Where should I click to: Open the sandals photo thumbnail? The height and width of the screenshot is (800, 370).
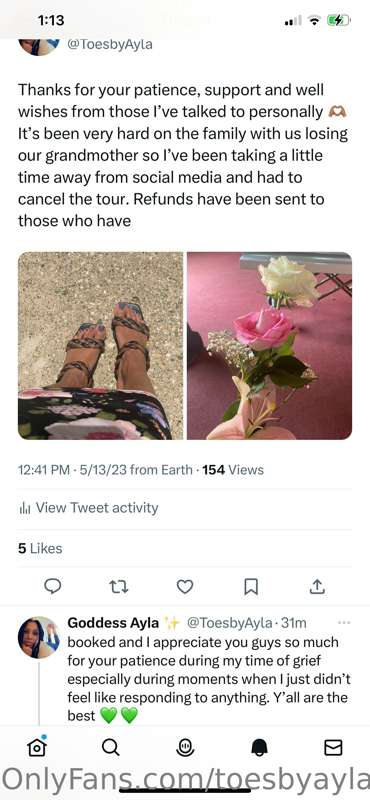[x=101, y=345]
